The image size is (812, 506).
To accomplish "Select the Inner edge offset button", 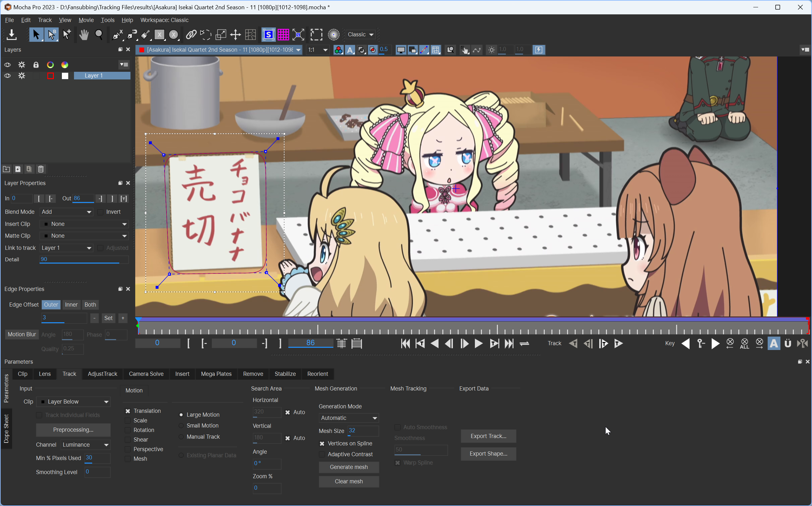I will (x=71, y=305).
